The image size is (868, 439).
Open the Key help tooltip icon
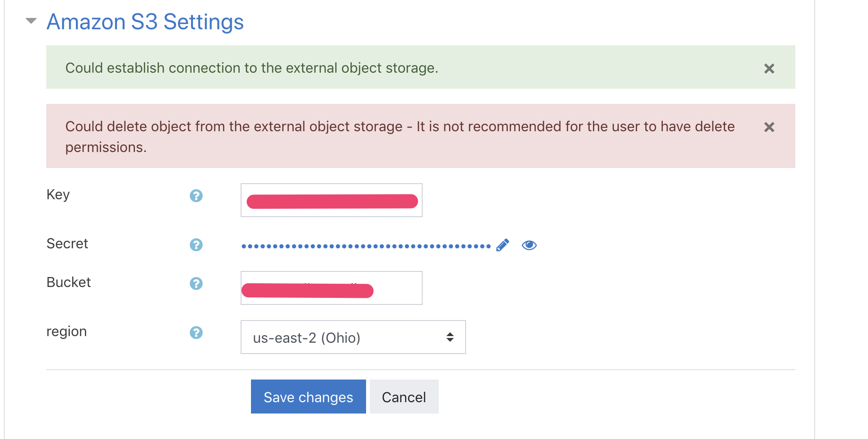pos(196,195)
